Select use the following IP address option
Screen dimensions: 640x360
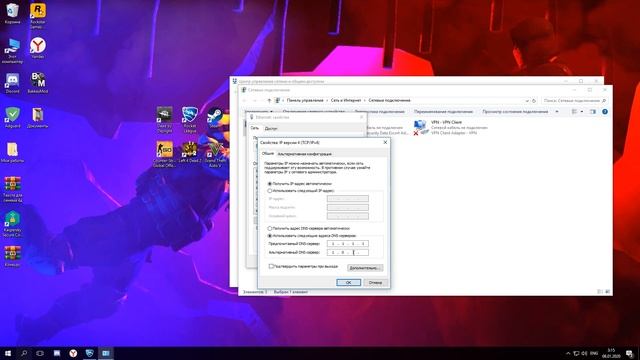coord(270,191)
